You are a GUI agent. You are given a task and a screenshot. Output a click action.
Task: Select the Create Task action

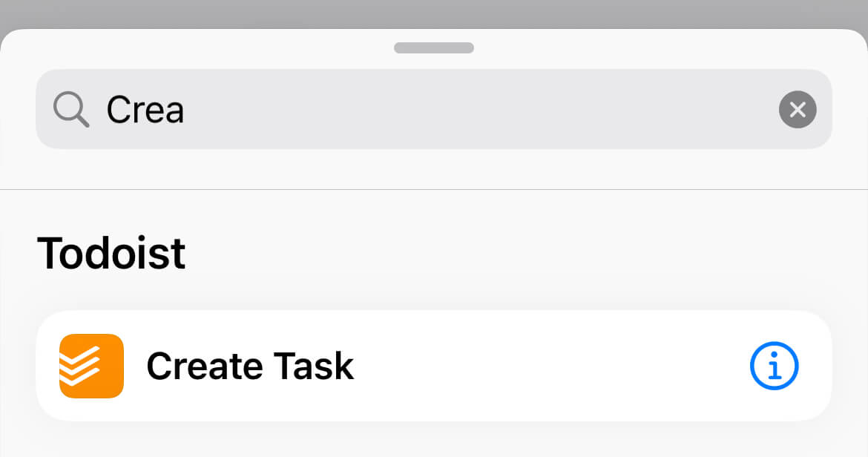pos(433,366)
